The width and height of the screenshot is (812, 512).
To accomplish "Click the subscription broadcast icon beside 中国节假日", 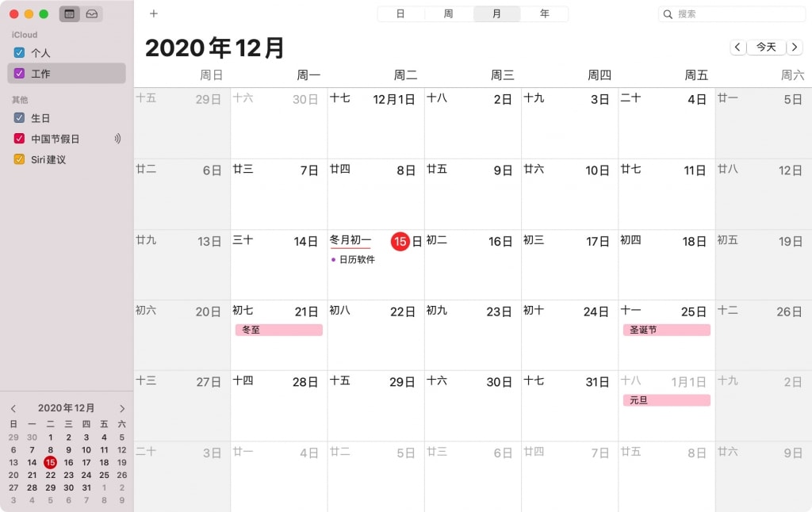I will tap(117, 138).
